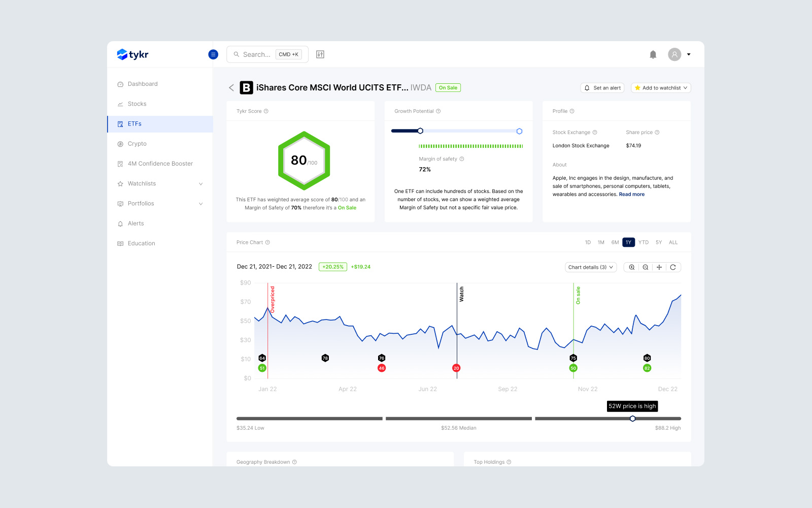
Task: Click the On Sale link in Tykr Score text
Action: pyautogui.click(x=347, y=208)
